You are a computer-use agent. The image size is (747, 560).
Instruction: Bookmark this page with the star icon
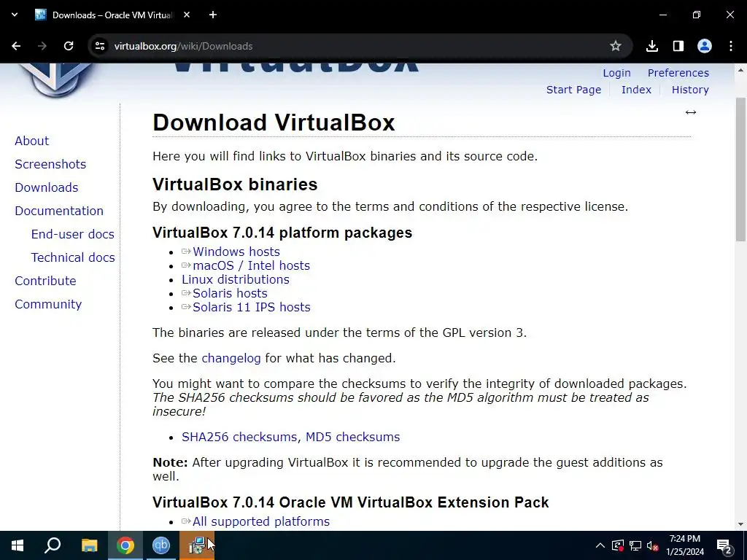point(616,46)
